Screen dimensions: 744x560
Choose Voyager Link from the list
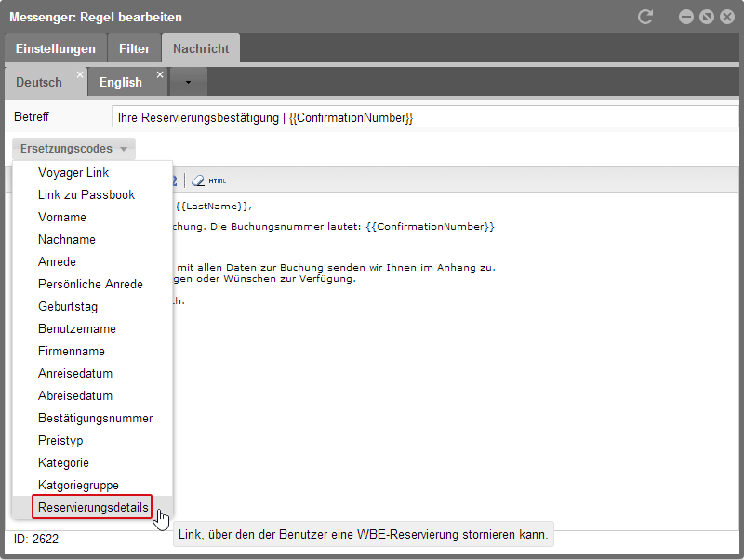coord(73,172)
